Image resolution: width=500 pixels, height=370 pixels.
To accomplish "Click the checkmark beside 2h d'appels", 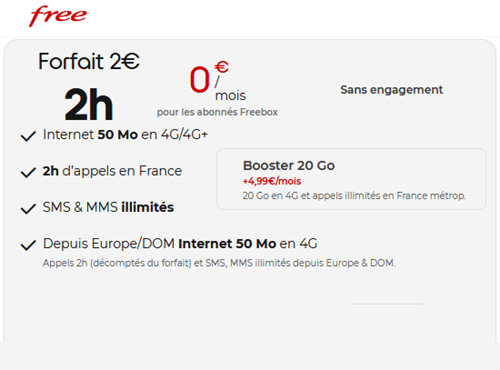I will (x=28, y=172).
